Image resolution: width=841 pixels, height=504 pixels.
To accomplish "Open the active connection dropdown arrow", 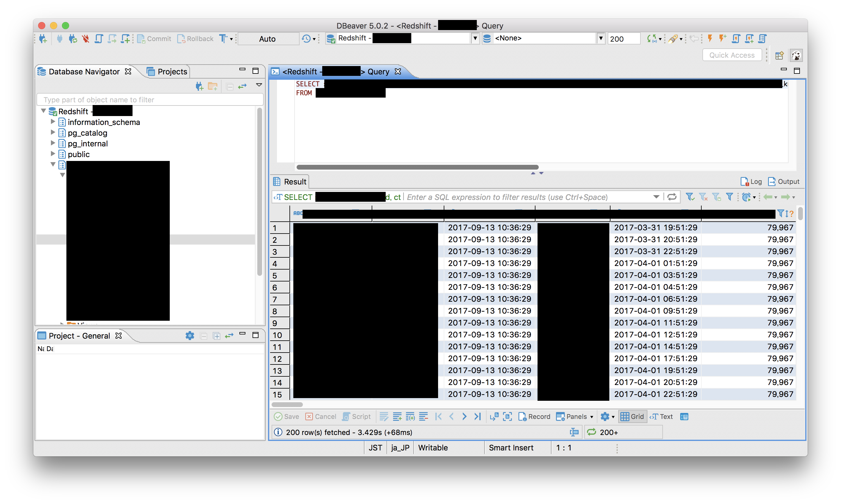I will [475, 38].
